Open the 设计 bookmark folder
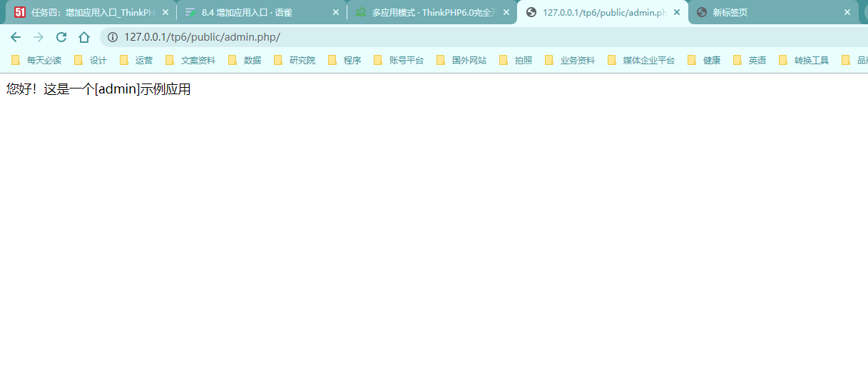868x369 pixels. (x=91, y=61)
